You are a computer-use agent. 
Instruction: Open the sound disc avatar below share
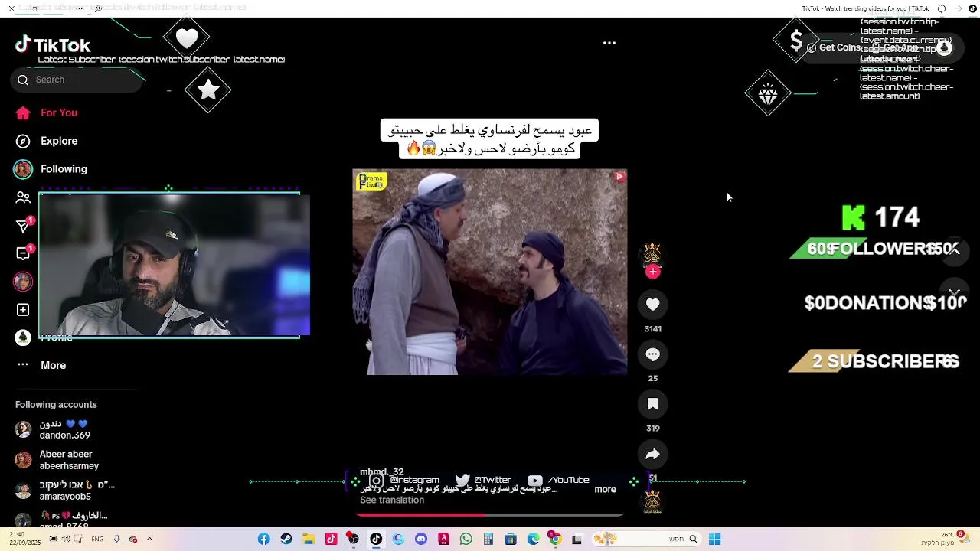tap(652, 502)
